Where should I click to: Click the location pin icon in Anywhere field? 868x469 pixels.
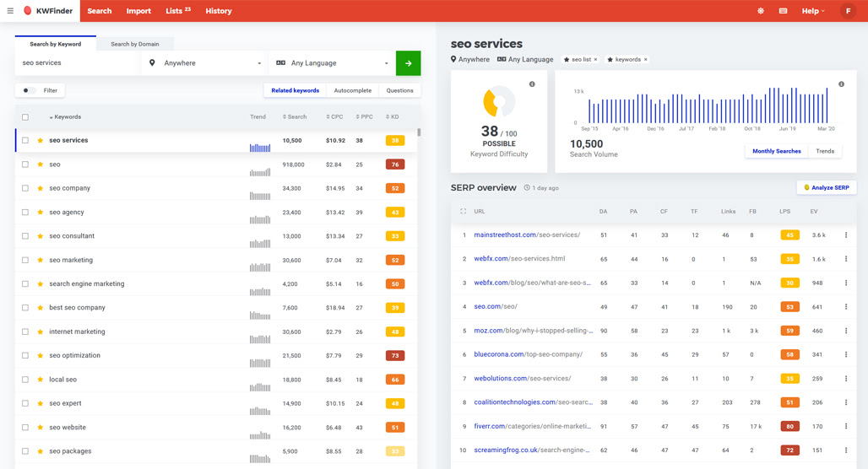(152, 63)
